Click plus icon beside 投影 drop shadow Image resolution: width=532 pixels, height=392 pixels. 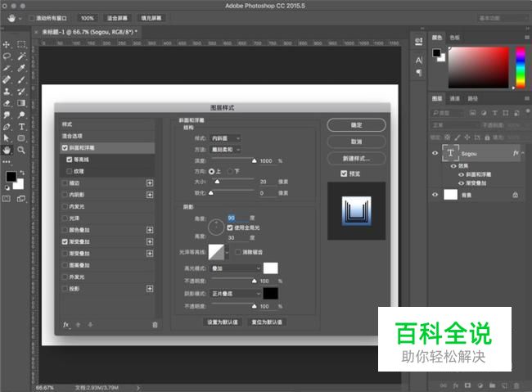pyautogui.click(x=150, y=289)
